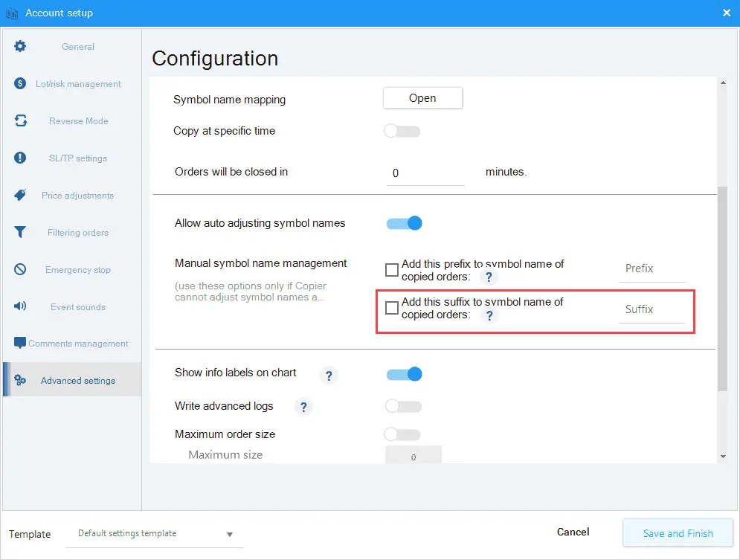Check the Add this prefix checkbox
Viewport: 740px width, 560px height.
coord(392,270)
